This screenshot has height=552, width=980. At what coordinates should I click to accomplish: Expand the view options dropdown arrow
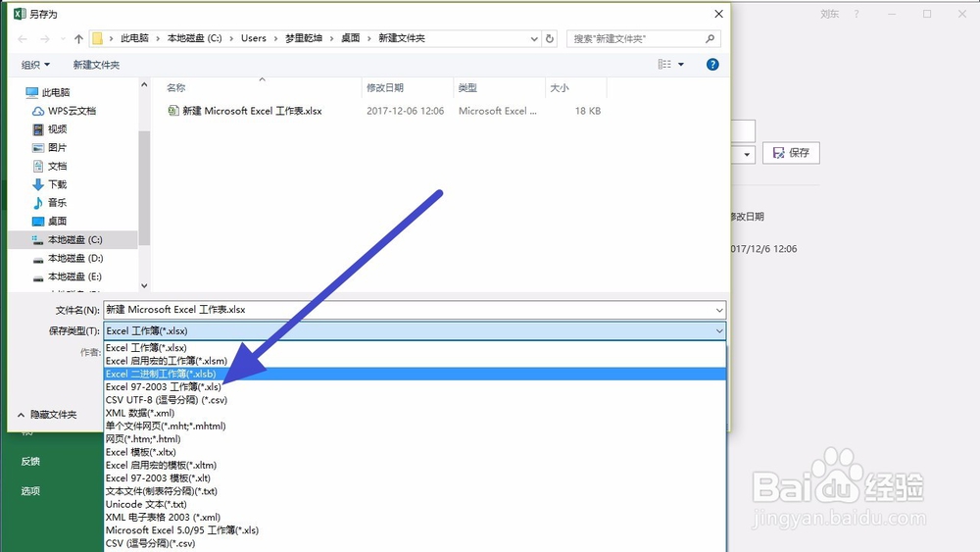[681, 65]
